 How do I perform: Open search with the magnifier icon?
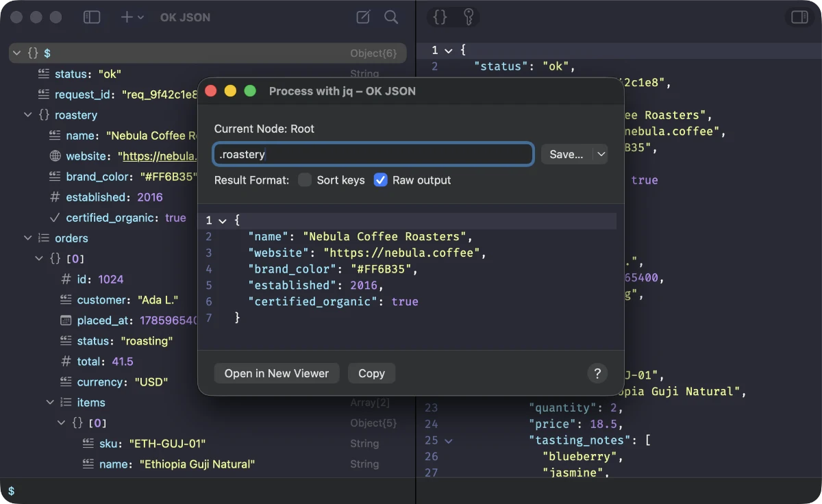[x=391, y=17]
